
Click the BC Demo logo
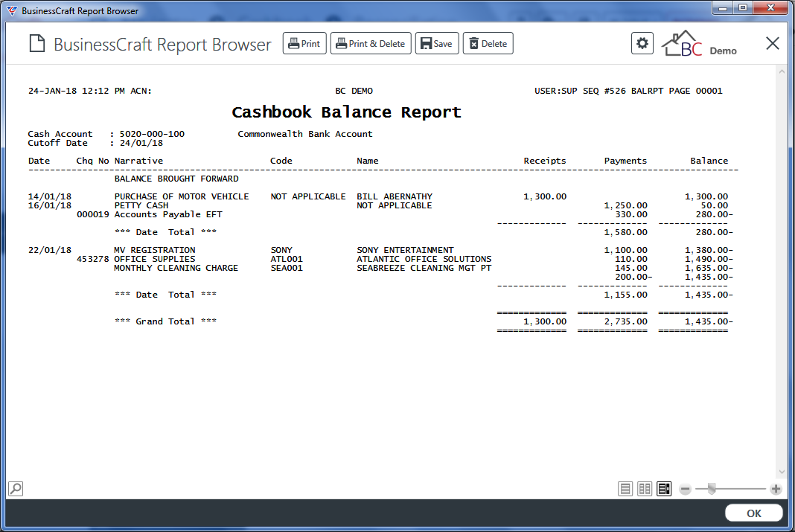(700, 44)
